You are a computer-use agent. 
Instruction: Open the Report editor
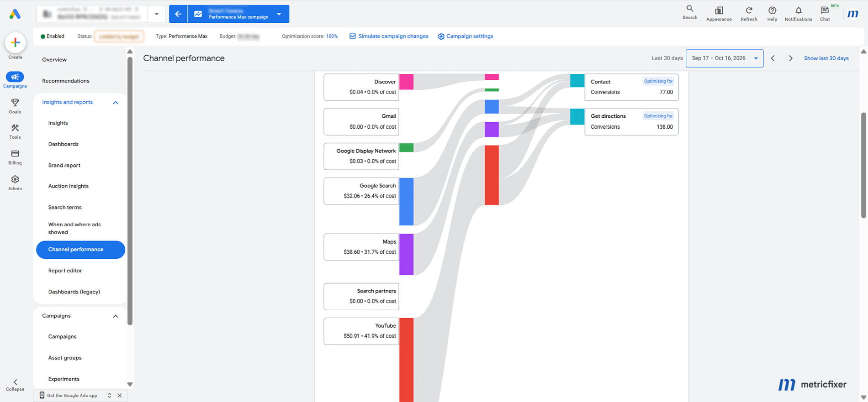pyautogui.click(x=65, y=271)
